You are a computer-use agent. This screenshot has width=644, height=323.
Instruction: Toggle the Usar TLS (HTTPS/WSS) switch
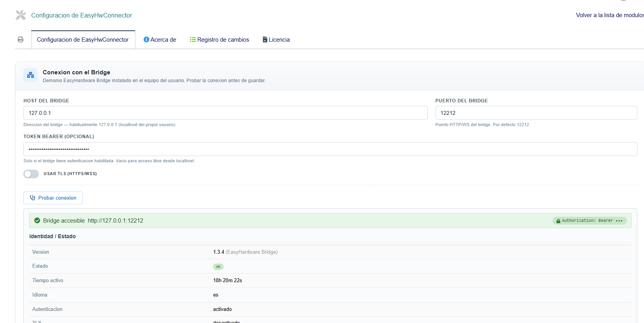(31, 174)
